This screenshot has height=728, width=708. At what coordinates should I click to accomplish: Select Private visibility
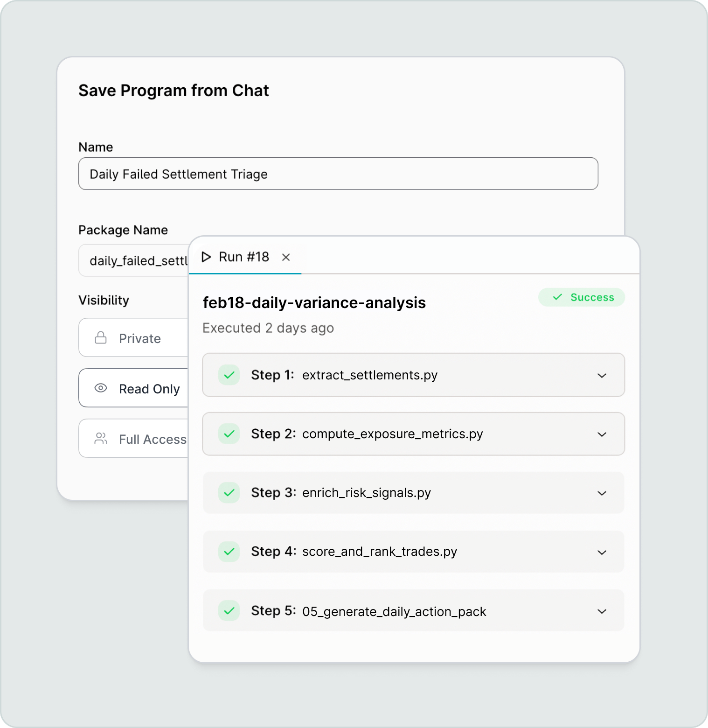(x=135, y=337)
